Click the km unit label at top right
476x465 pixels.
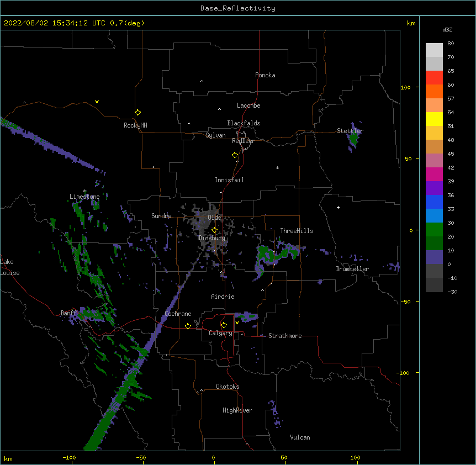(411, 23)
